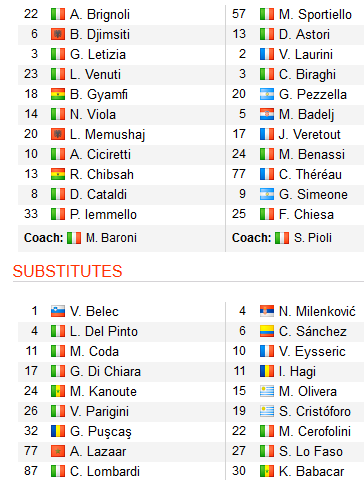
Task: Open player A. Ciciretti's profile
Action: [100, 154]
